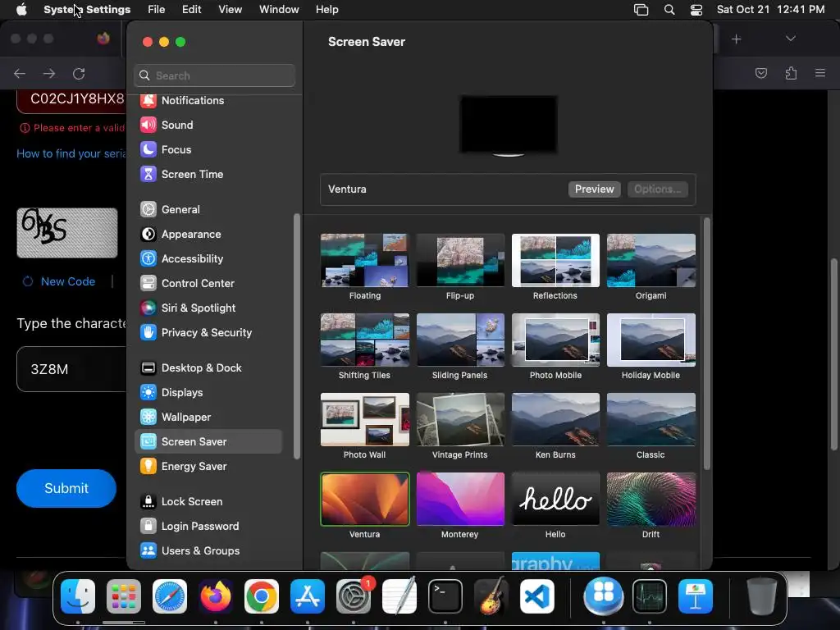Open Trash in the Dock
Screen dimensions: 840x630
click(x=762, y=596)
